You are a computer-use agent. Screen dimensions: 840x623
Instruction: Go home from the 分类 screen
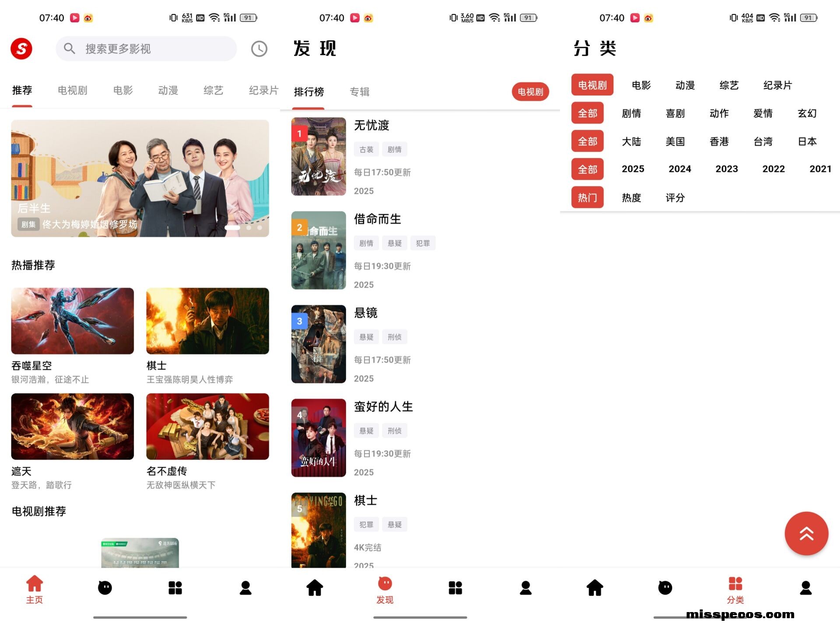[595, 588]
